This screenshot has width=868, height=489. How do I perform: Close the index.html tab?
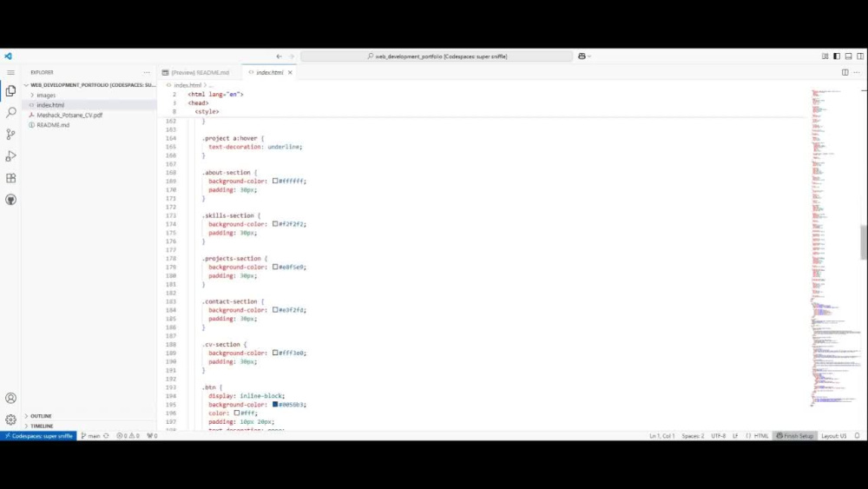coord(290,73)
